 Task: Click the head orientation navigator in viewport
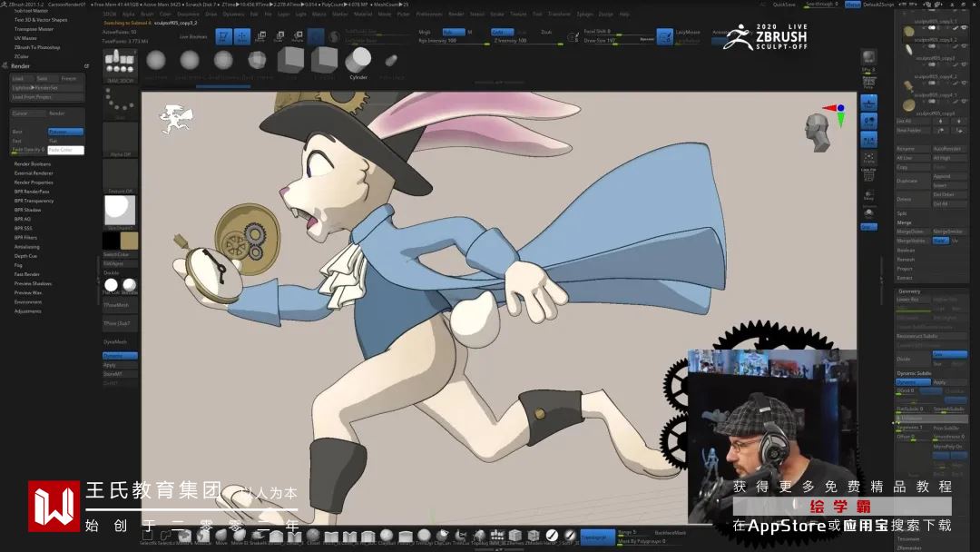[818, 133]
